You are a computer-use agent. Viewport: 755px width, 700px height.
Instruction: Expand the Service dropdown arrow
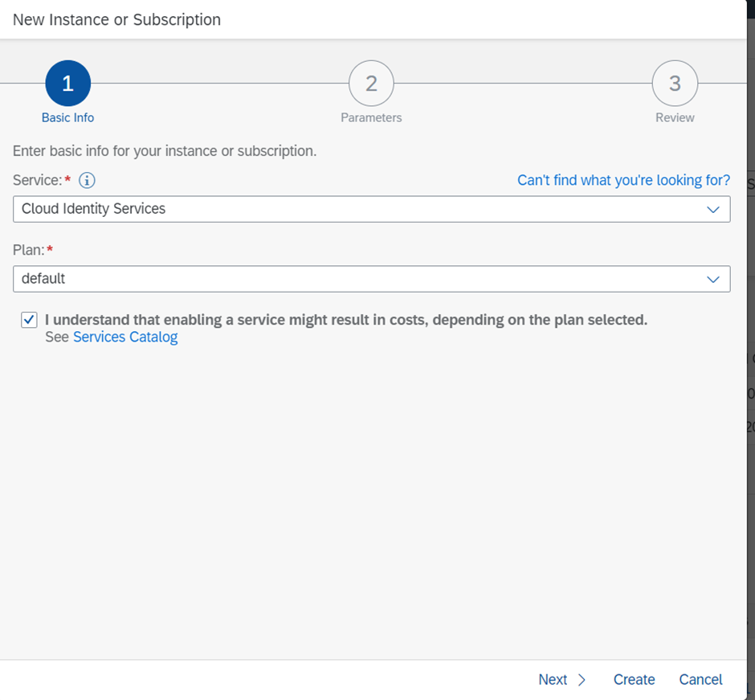tap(712, 209)
